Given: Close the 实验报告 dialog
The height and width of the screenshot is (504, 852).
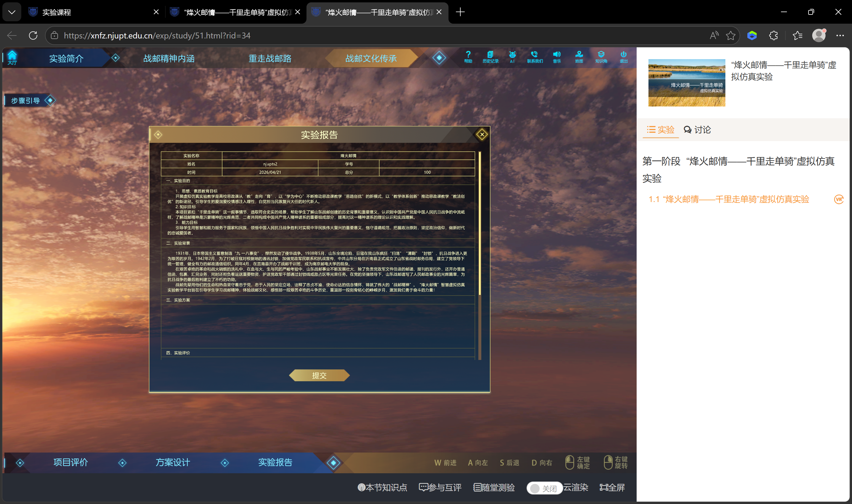Looking at the screenshot, I should click(x=482, y=135).
